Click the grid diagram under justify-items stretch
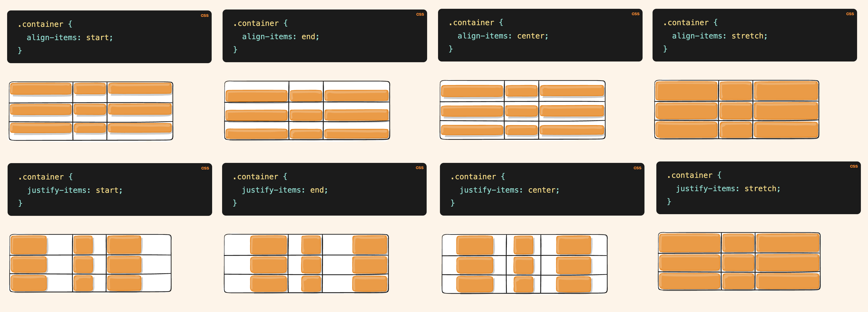Image resolution: width=868 pixels, height=312 pixels. tap(739, 261)
